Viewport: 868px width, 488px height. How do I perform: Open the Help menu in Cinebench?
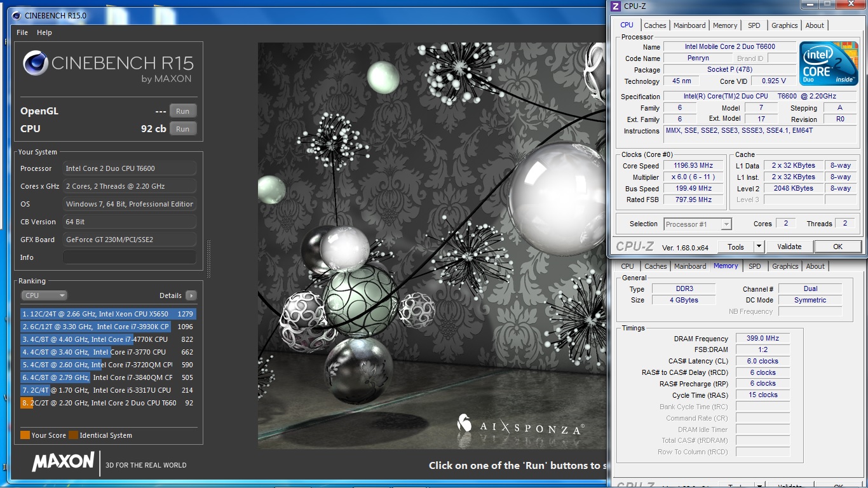click(x=44, y=32)
